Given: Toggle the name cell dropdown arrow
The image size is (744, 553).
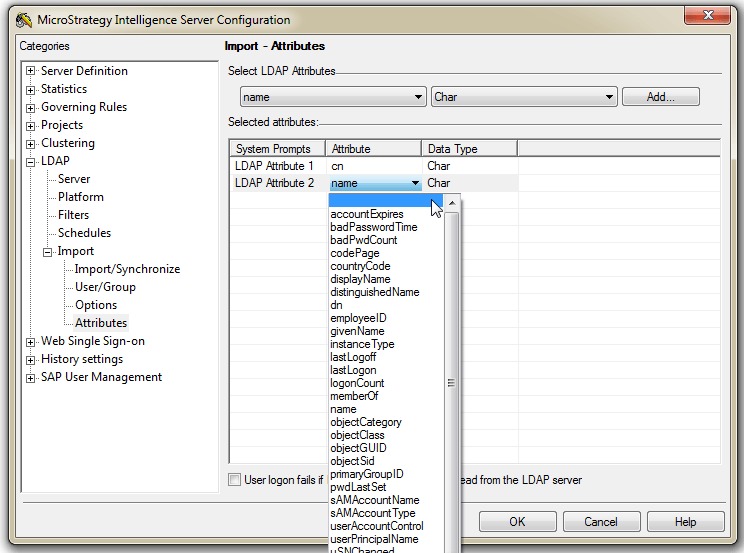Looking at the screenshot, I should click(415, 183).
